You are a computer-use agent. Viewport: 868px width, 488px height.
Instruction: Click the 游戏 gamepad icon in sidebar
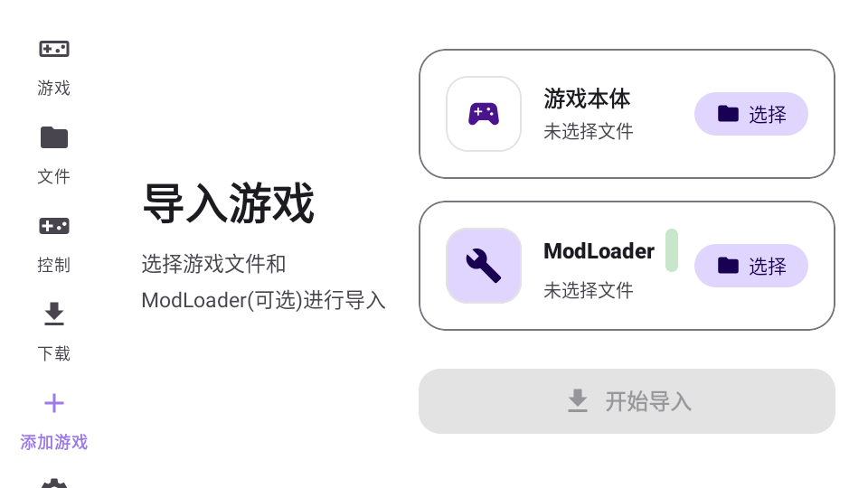(53, 49)
